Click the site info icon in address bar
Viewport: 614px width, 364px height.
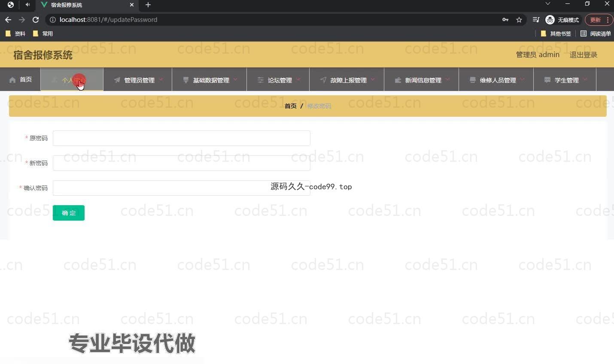coord(53,20)
